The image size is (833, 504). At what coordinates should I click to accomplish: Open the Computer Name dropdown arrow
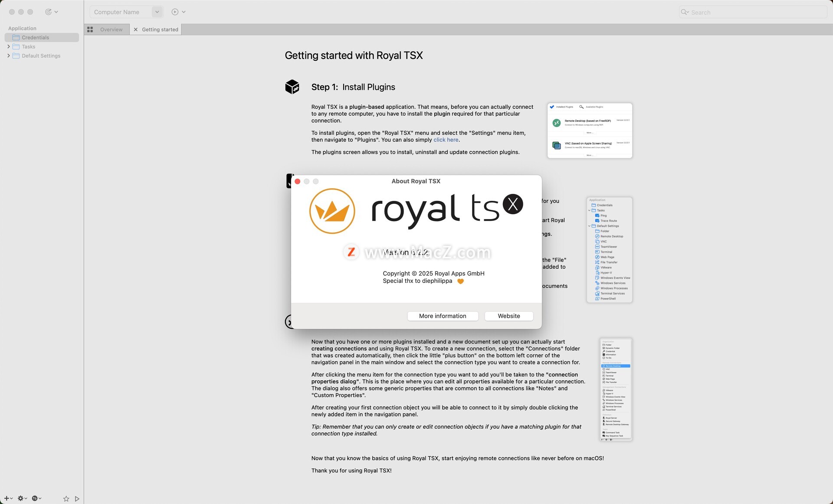[157, 12]
